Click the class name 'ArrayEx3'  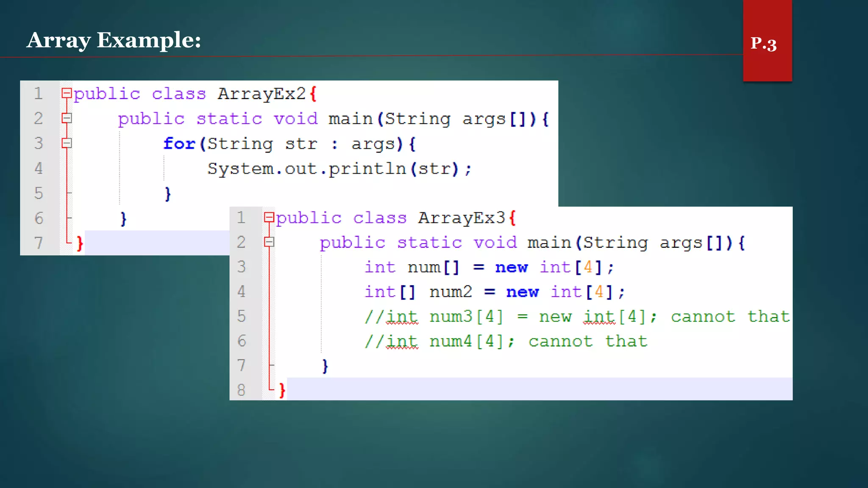[x=462, y=218]
